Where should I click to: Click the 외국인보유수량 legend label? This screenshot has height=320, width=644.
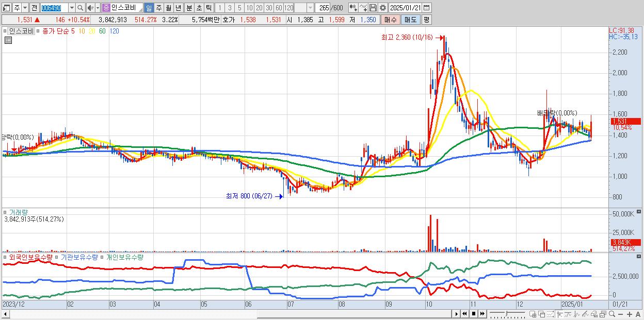30,257
